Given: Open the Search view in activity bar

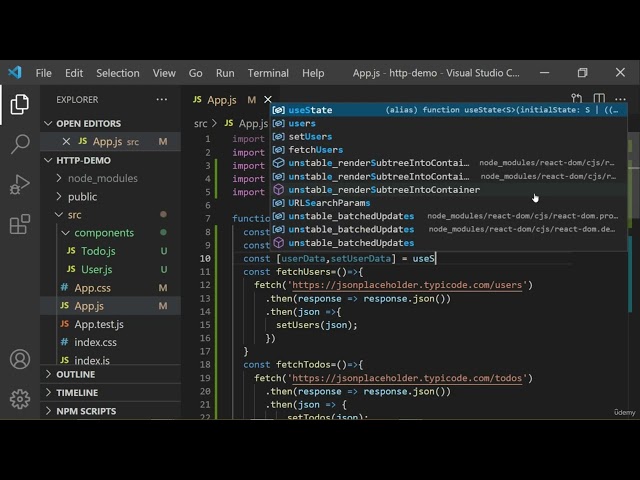Looking at the screenshot, I should pos(20,144).
